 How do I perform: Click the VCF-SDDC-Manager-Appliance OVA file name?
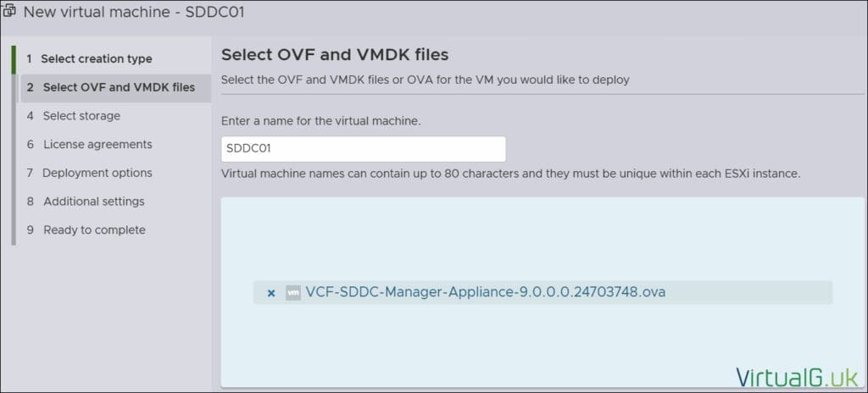coord(486,292)
